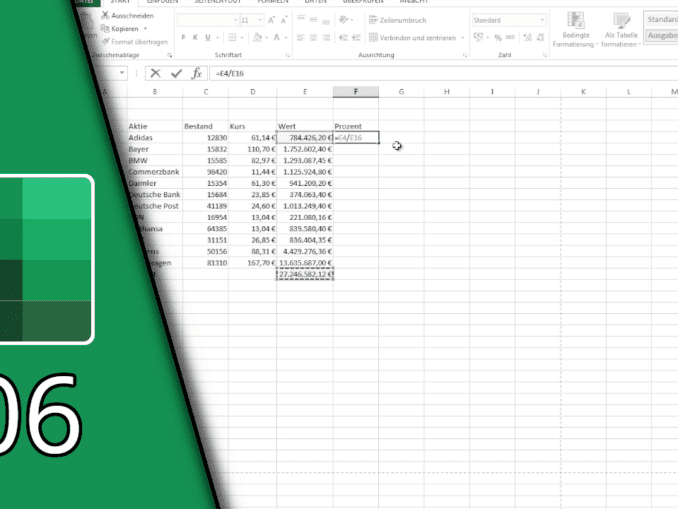Toggle italic formatting (K)
The height and width of the screenshot is (509, 678).
point(195,38)
